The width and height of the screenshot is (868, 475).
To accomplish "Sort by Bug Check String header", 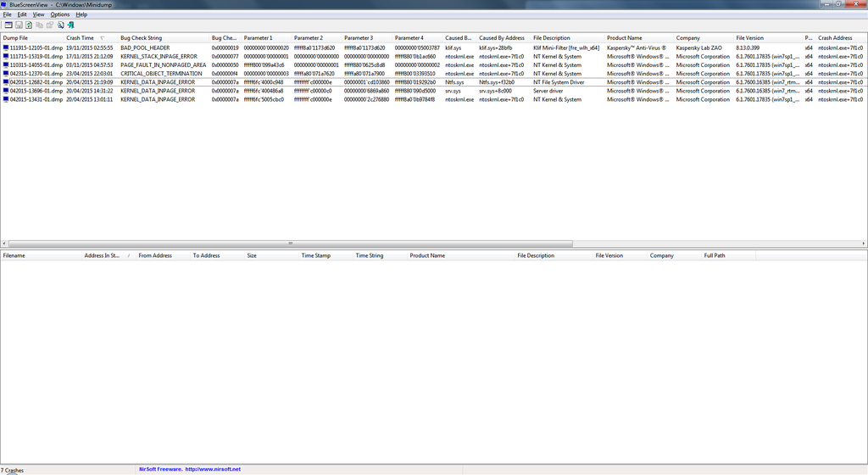I will click(141, 38).
